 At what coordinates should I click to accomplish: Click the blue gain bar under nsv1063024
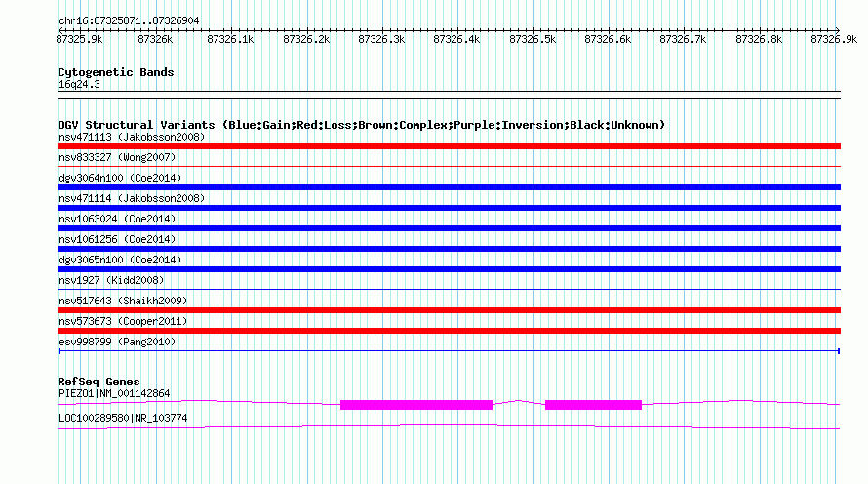tap(449, 228)
